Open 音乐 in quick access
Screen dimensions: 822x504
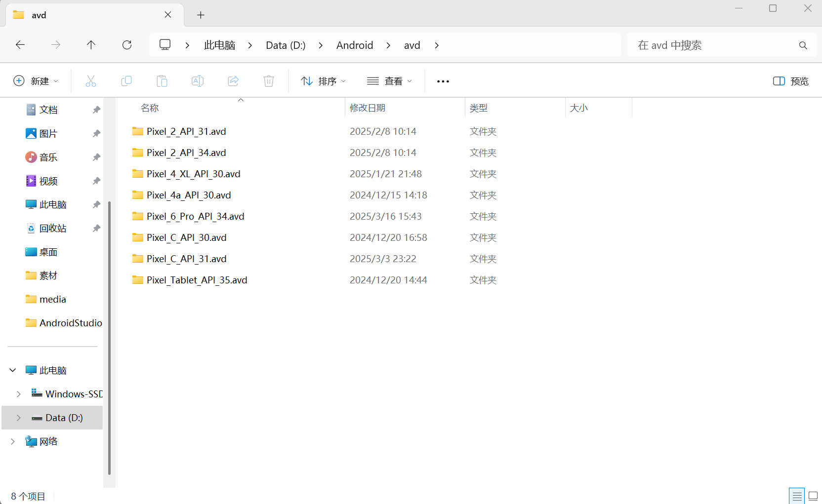point(48,157)
